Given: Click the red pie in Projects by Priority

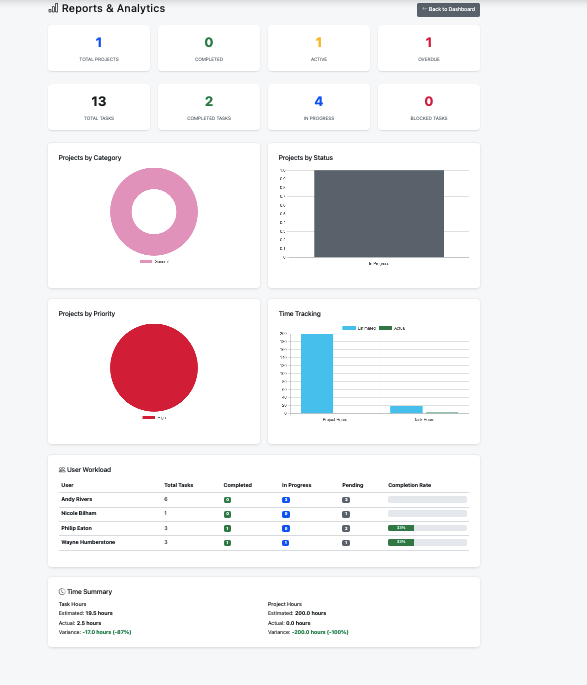Looking at the screenshot, I should click(154, 367).
